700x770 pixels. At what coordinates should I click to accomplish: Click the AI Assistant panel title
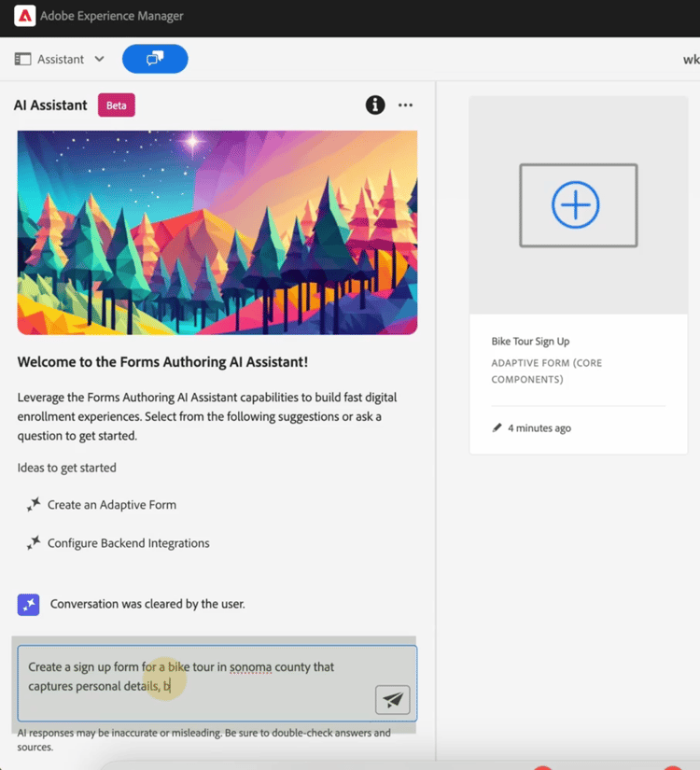[50, 105]
